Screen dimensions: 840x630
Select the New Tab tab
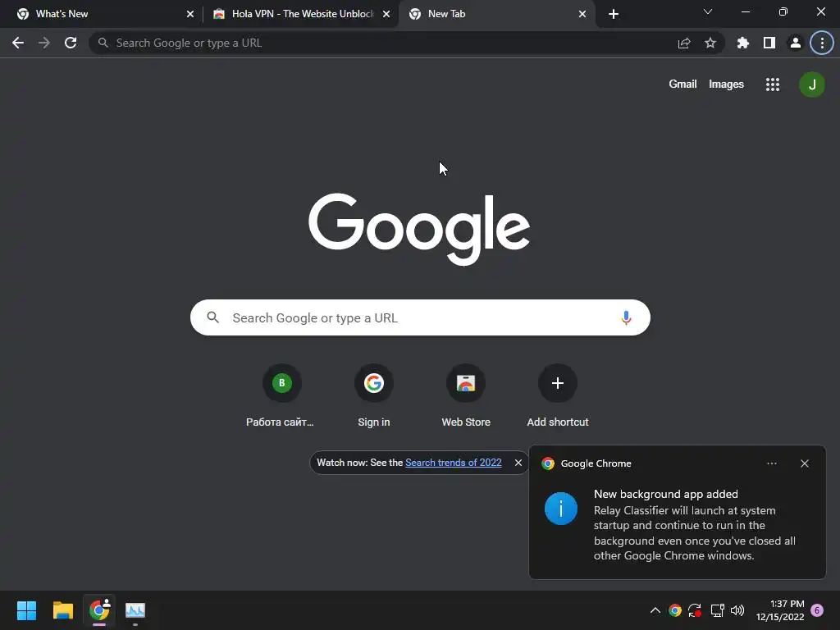pyautogui.click(x=495, y=14)
